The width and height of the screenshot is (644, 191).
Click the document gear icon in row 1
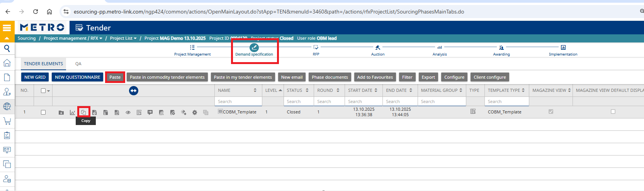tap(172, 113)
